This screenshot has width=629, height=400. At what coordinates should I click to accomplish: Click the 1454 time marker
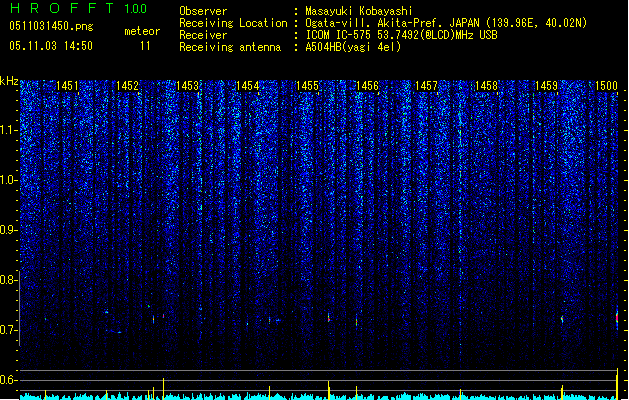(x=248, y=85)
